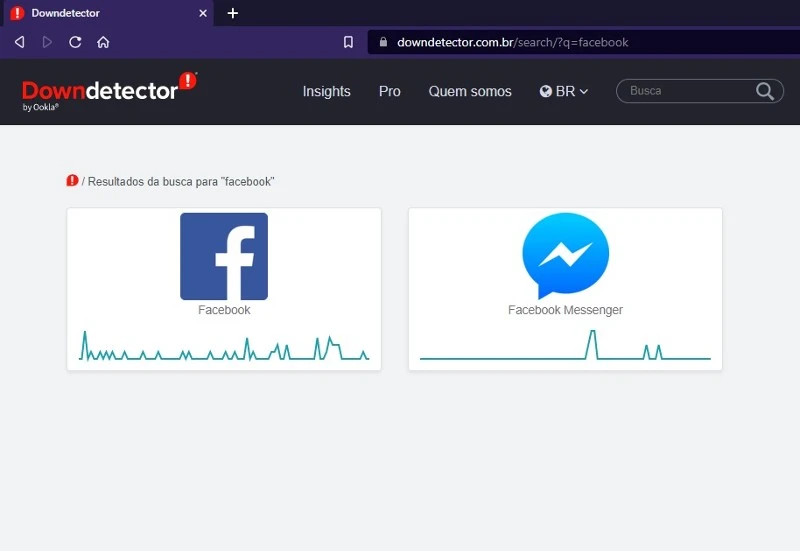Click the magnifying glass search icon
The width and height of the screenshot is (800, 551).
pos(765,91)
